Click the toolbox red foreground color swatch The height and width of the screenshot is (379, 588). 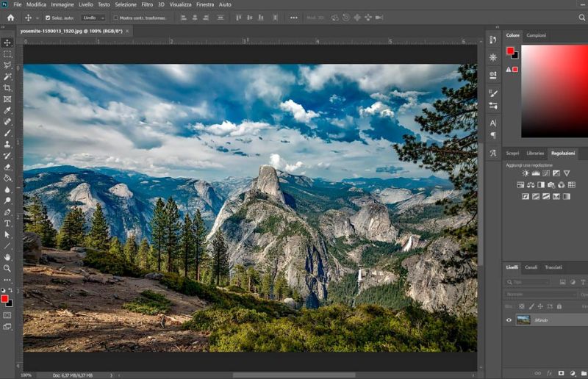coord(4,299)
